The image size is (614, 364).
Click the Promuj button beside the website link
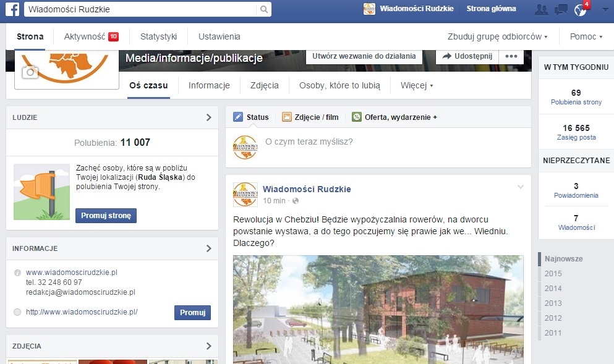coord(193,312)
